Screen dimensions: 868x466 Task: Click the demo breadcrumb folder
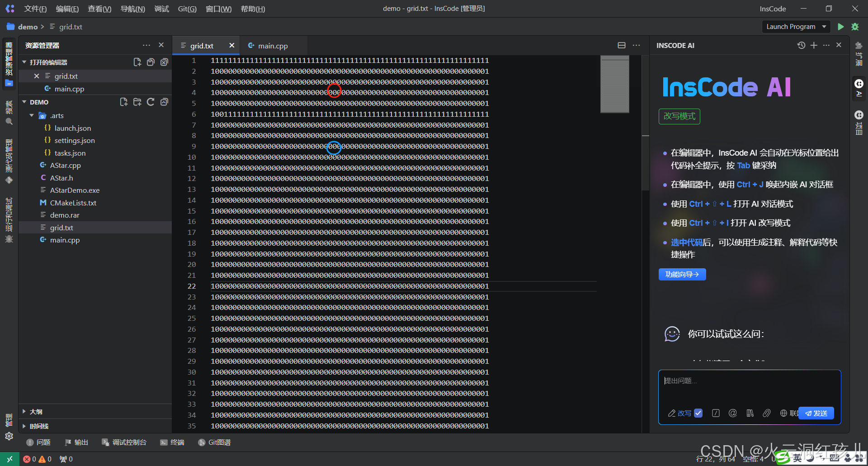[28, 27]
